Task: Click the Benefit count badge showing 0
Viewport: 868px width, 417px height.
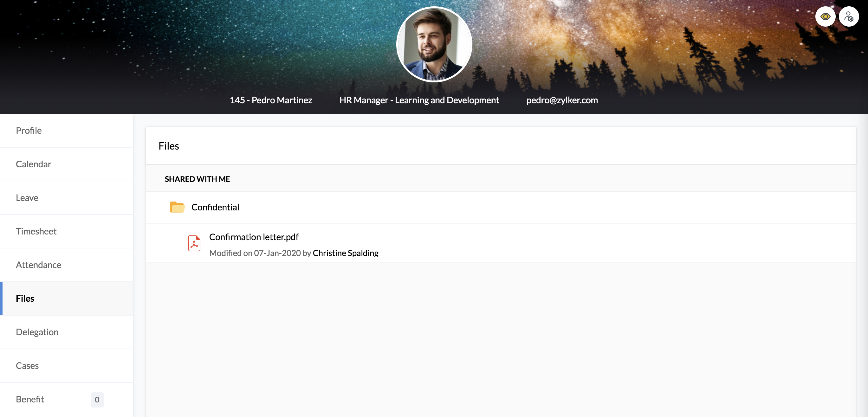Action: [97, 400]
